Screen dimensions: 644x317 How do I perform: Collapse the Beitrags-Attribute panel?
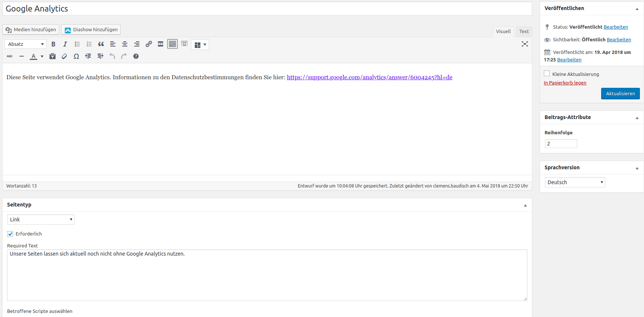coord(637,118)
